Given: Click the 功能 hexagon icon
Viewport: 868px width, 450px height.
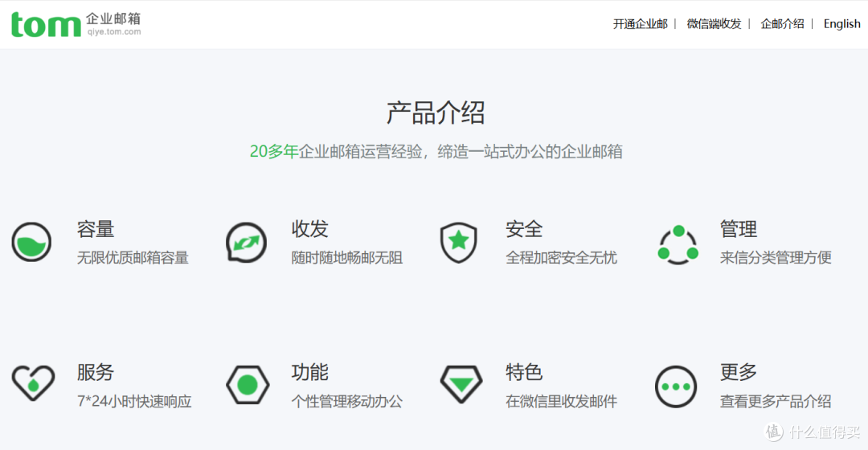Looking at the screenshot, I should [x=248, y=385].
